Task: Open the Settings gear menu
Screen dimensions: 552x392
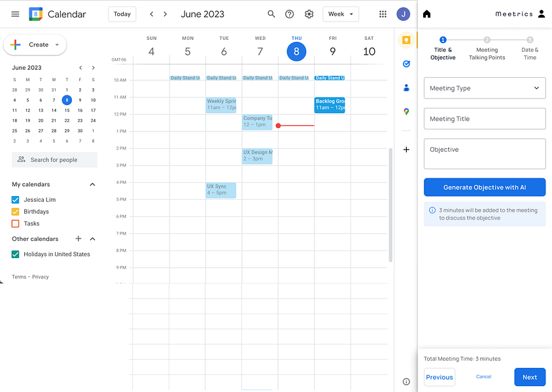Action: point(309,14)
